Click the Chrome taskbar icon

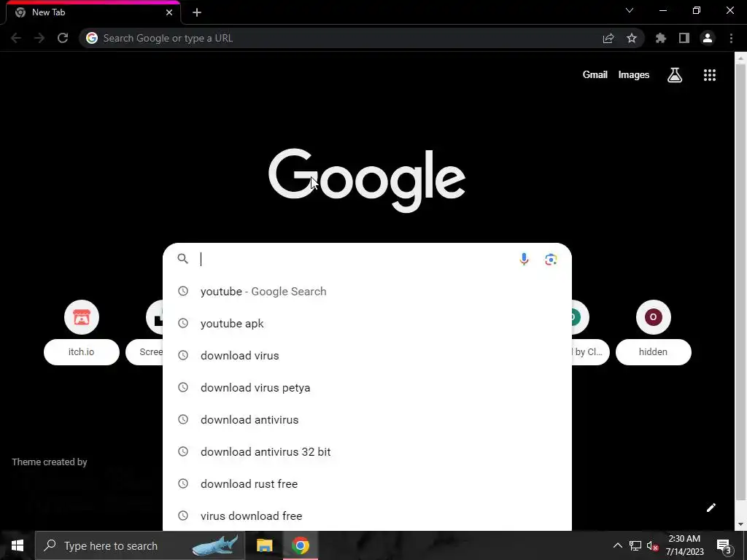[x=300, y=545]
